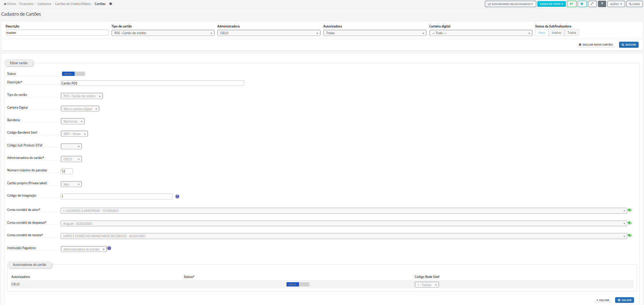Open empty Código Sub Produto SiTef dropdown
The width and height of the screenshot is (644, 305).
pyautogui.click(x=71, y=146)
